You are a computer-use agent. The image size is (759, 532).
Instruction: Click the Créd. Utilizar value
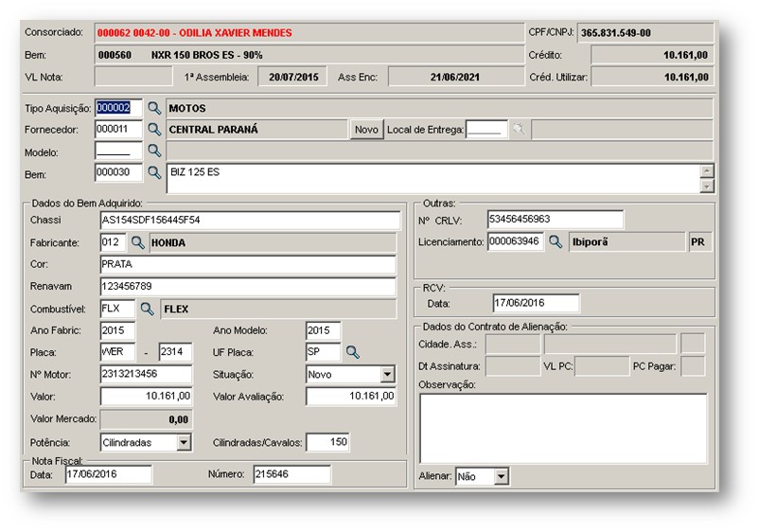point(686,78)
